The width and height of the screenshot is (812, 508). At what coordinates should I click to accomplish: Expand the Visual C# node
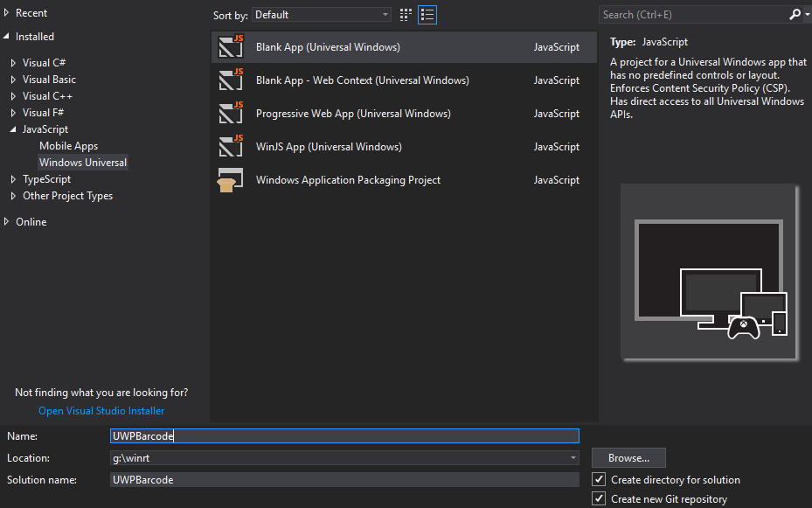13,63
